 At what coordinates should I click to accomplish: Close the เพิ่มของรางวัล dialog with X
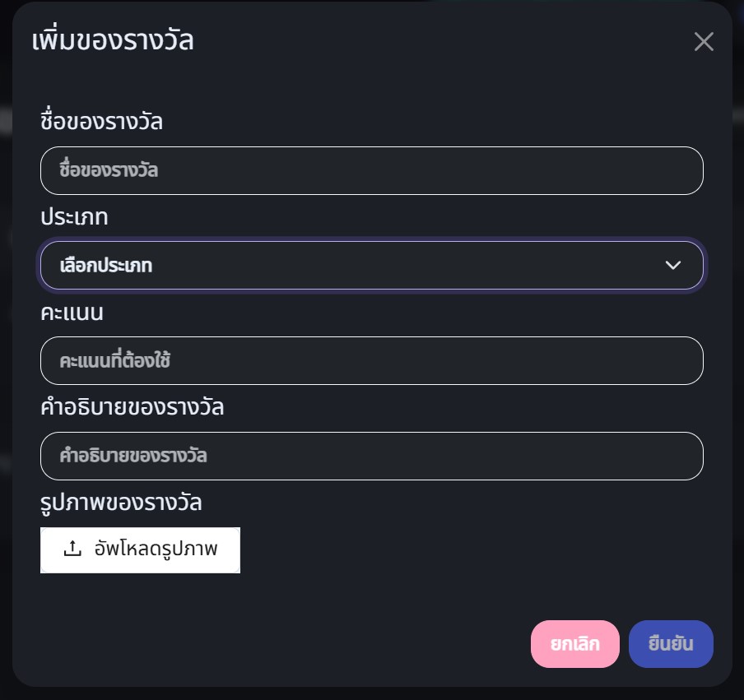[704, 42]
